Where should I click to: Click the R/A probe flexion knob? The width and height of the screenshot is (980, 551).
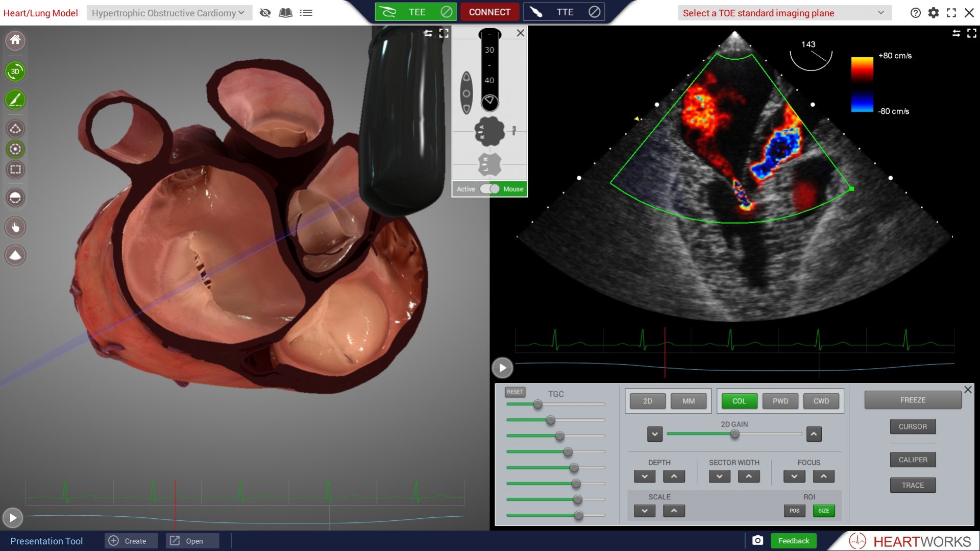click(489, 131)
